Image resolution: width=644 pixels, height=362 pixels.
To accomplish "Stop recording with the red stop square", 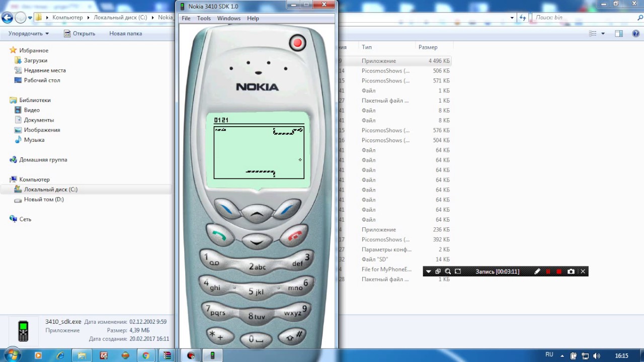I will point(559,271).
